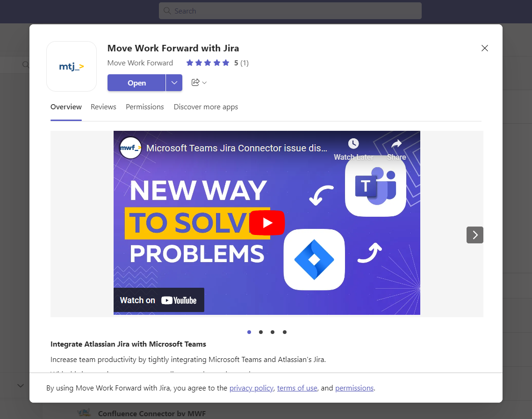Open the permissions link in footer
Screen dimensions: 532x419
tap(354, 388)
